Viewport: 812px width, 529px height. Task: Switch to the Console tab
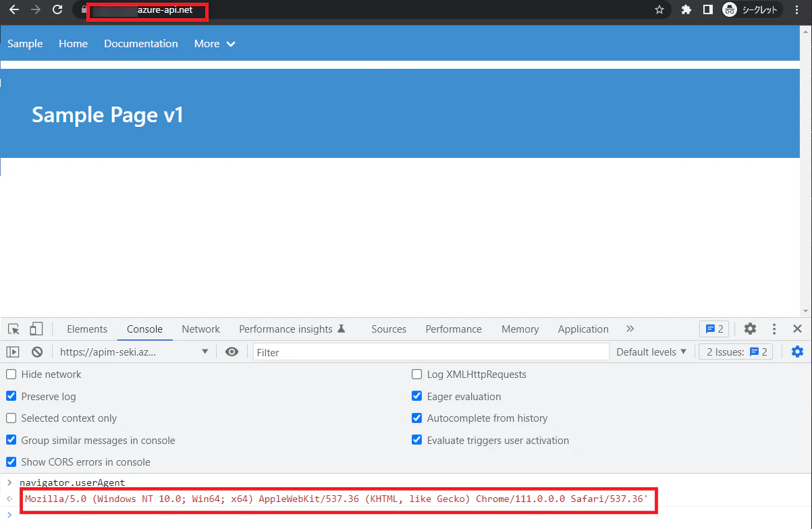144,329
